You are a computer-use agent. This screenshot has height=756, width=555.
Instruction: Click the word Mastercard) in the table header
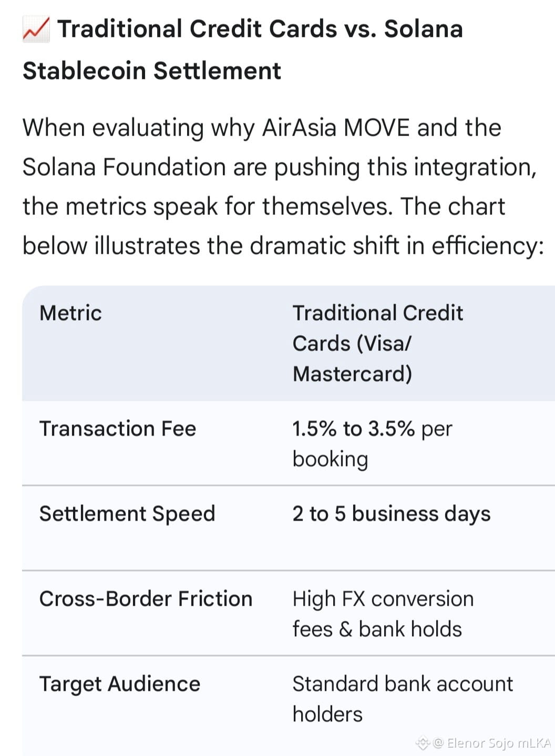tap(352, 374)
